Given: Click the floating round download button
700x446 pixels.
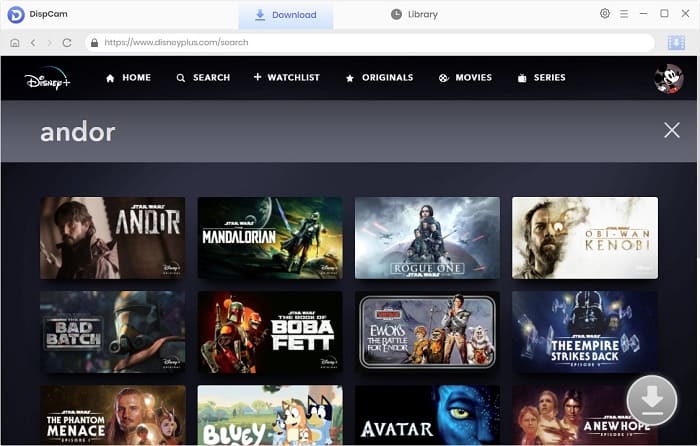Looking at the screenshot, I should (652, 400).
